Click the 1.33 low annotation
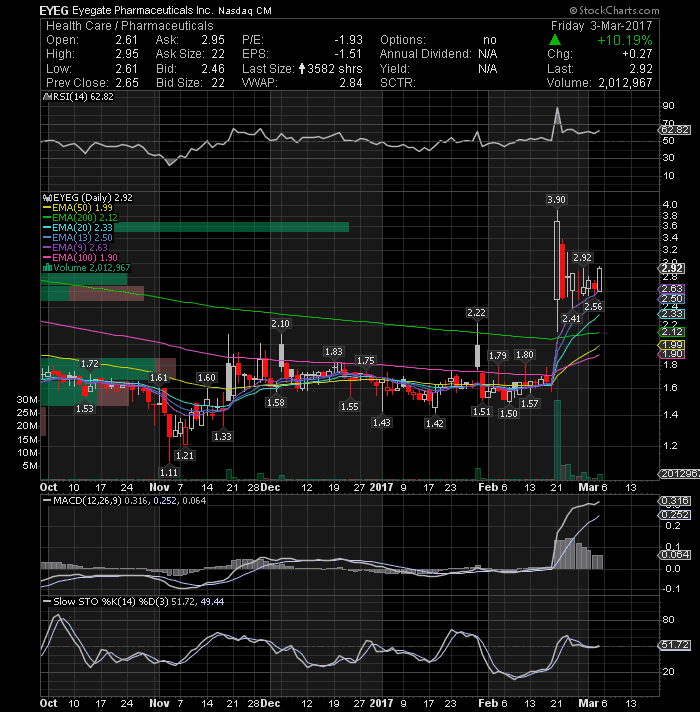This screenshot has width=700, height=712. click(222, 436)
